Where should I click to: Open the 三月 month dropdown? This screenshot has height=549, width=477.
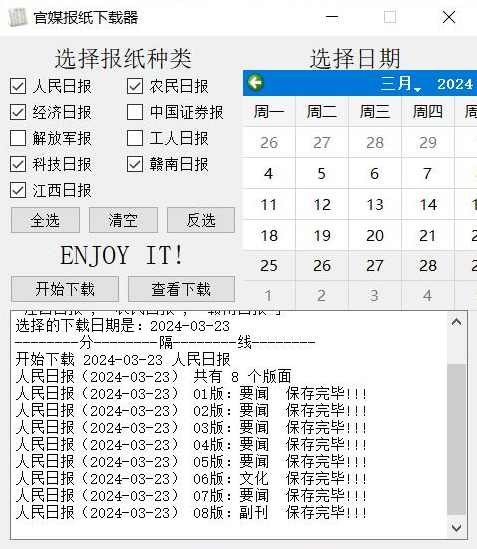(x=401, y=84)
